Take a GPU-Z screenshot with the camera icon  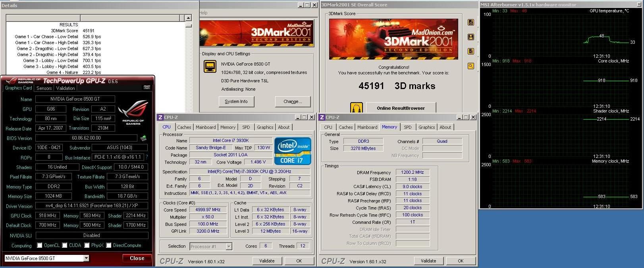[147, 87]
